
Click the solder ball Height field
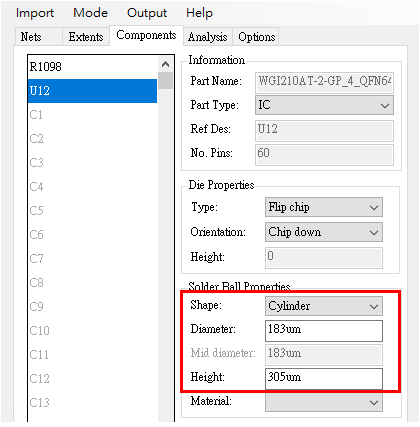[x=324, y=379]
